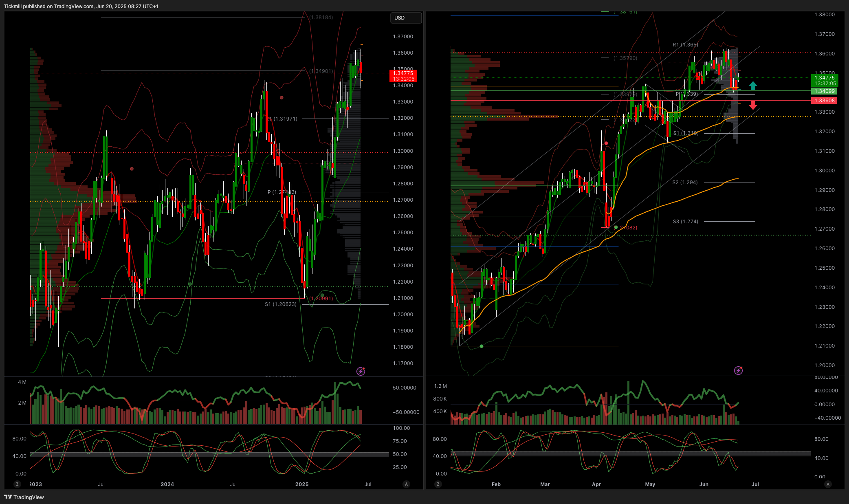Image resolution: width=849 pixels, height=504 pixels.
Task: Click the red 1.34775 price label on left chart
Action: (403, 76)
